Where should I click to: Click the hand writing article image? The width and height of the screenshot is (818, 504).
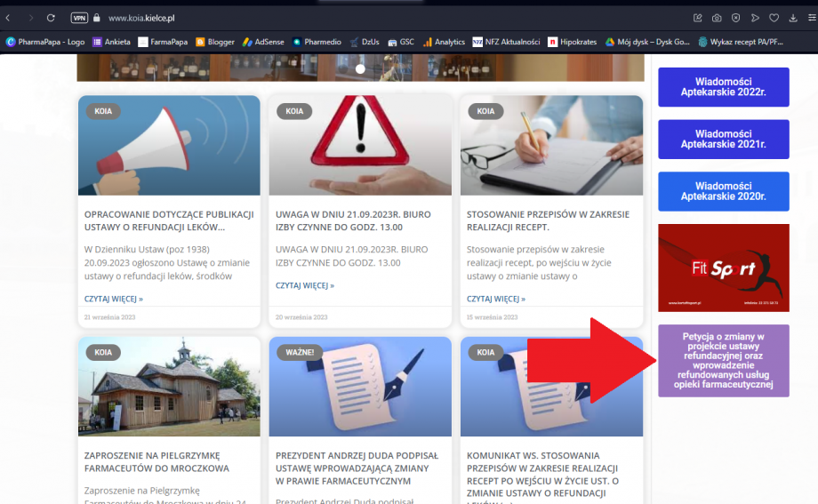(x=551, y=145)
